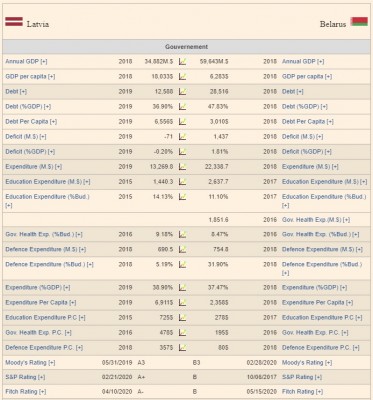373x400 pixels.
Task: Open Belarus's Moody's Rating [+] link
Action: (x=307, y=362)
